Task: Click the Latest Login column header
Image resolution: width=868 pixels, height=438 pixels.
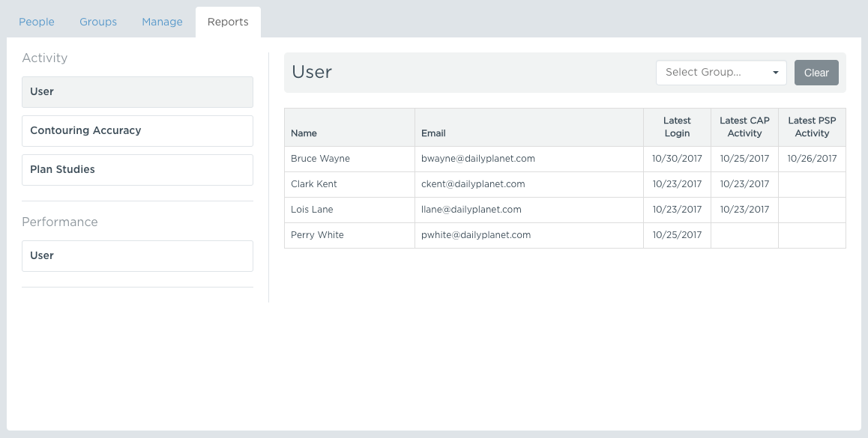Action: tap(677, 127)
